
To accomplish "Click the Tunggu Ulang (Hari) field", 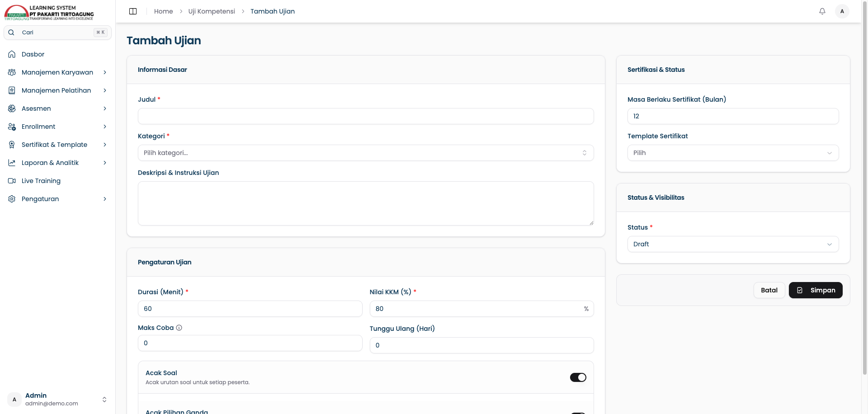I will tap(481, 345).
